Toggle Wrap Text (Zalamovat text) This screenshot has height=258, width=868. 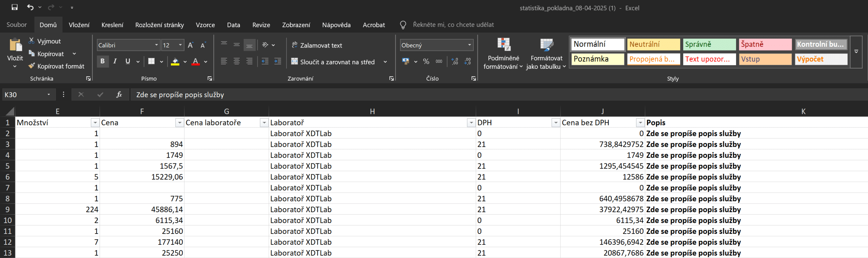pyautogui.click(x=317, y=45)
